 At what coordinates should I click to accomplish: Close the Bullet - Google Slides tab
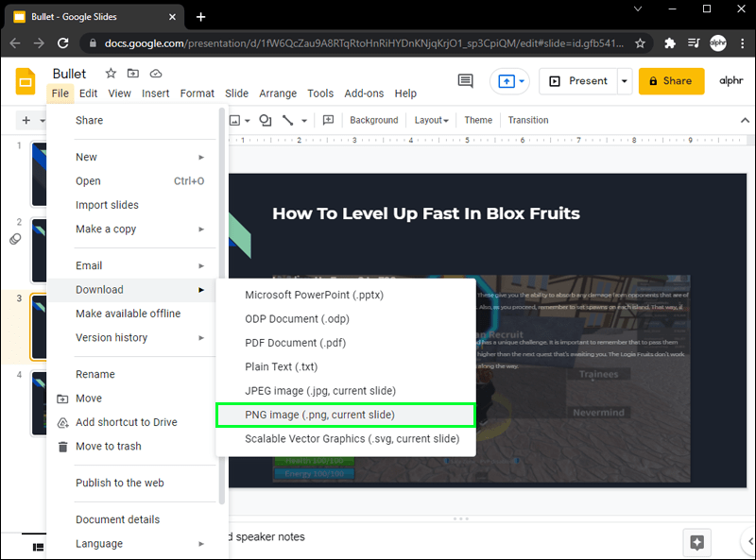coord(172,17)
